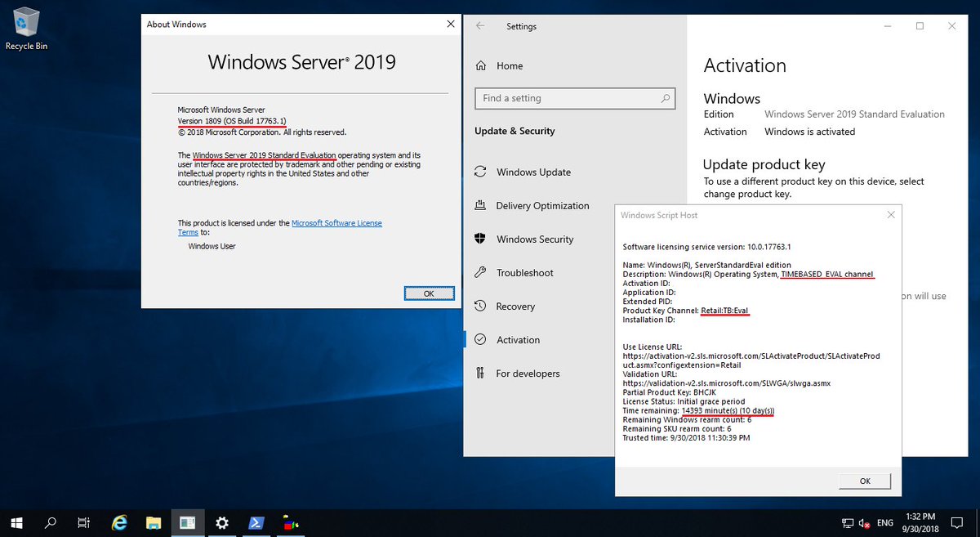Click the Recovery history icon
Image resolution: width=980 pixels, height=537 pixels.
pyautogui.click(x=480, y=307)
